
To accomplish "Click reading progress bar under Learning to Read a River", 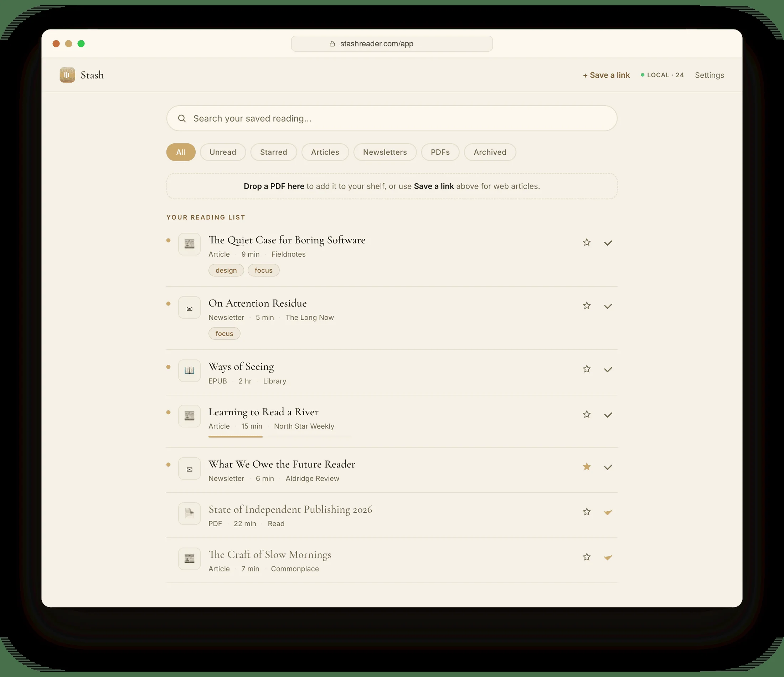I will [280, 437].
